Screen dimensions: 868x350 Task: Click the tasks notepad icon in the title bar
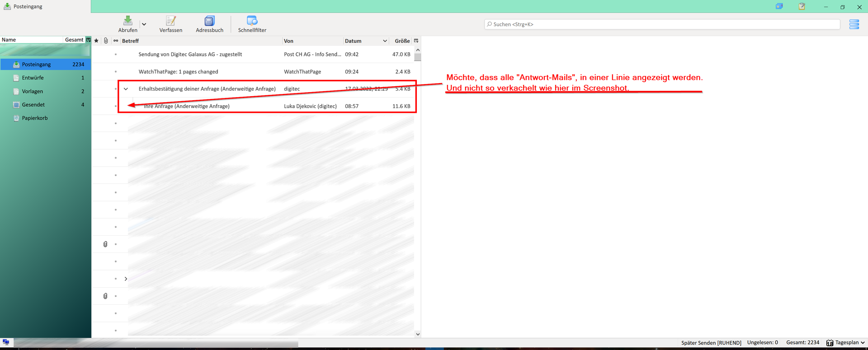(802, 6)
